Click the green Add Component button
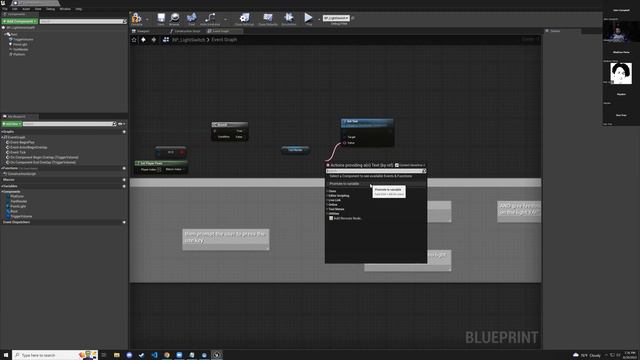Screen dimensions: 640x360 coord(20,21)
